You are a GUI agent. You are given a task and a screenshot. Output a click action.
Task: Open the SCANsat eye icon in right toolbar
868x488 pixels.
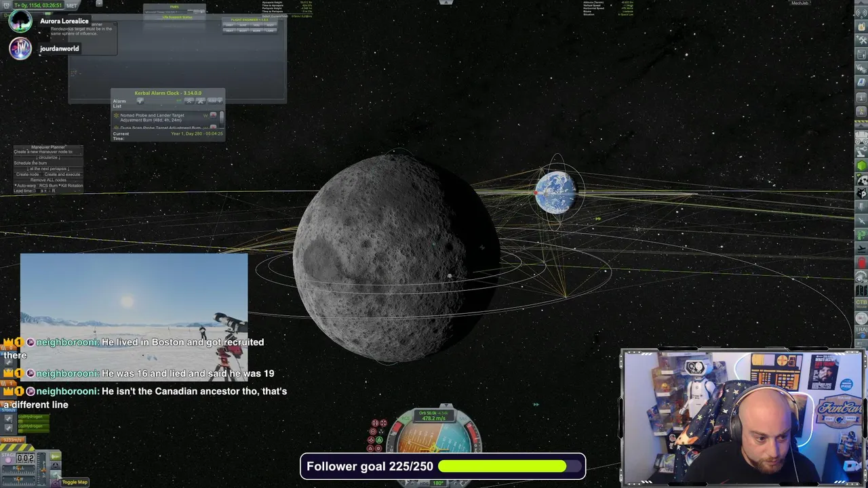click(x=861, y=277)
